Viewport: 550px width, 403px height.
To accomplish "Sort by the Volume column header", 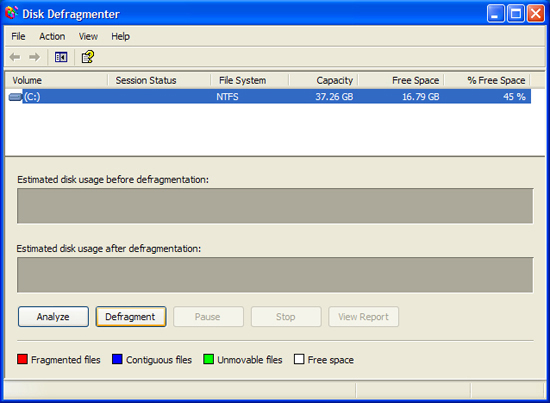I will [56, 80].
